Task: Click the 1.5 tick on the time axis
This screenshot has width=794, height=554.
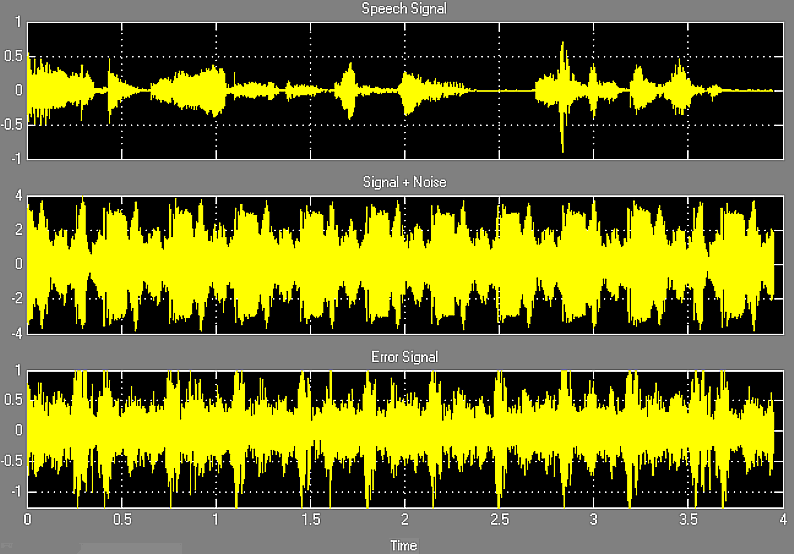Action: coord(310,520)
